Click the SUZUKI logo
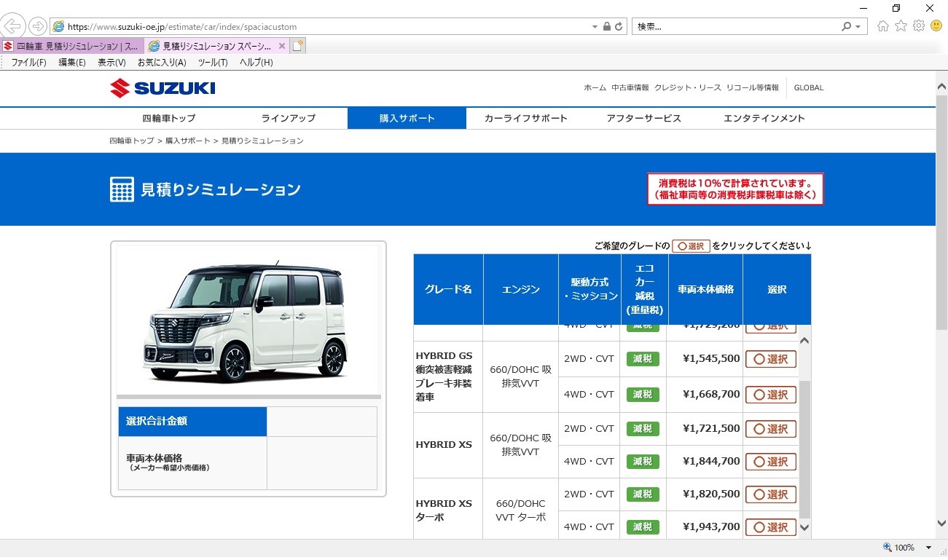The width and height of the screenshot is (948, 560). tap(162, 89)
